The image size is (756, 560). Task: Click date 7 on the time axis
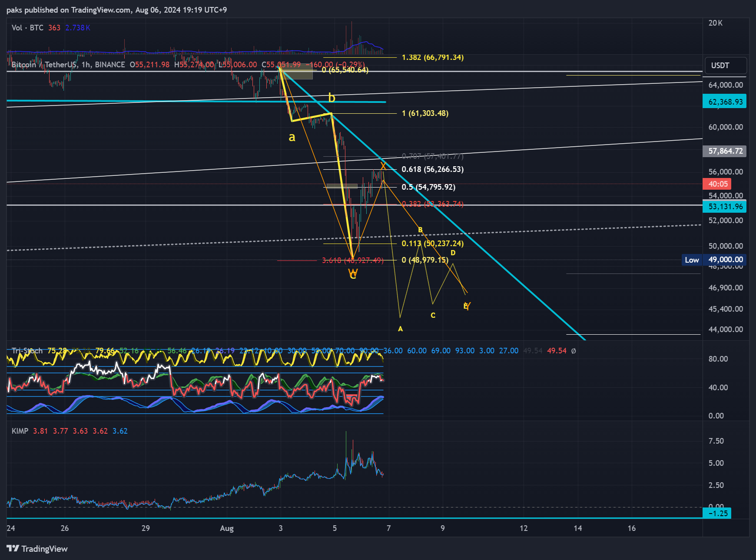[x=388, y=528]
